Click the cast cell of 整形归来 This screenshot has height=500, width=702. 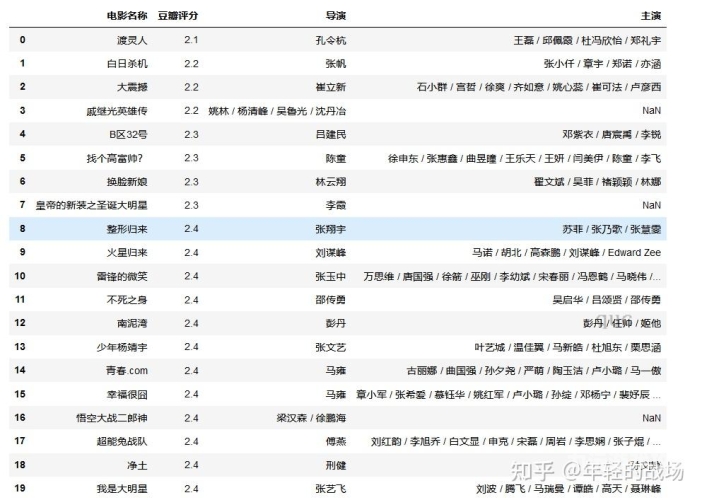tap(612, 229)
